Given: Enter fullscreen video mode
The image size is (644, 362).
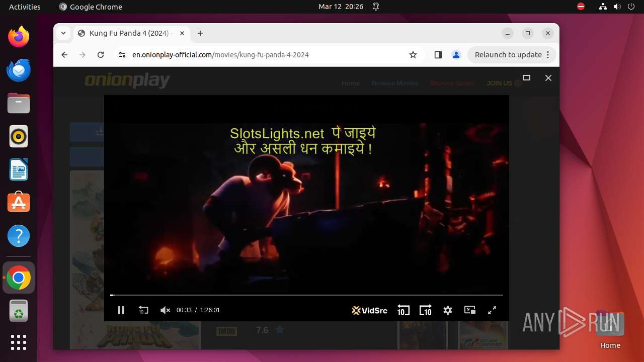Looking at the screenshot, I should coord(492,310).
